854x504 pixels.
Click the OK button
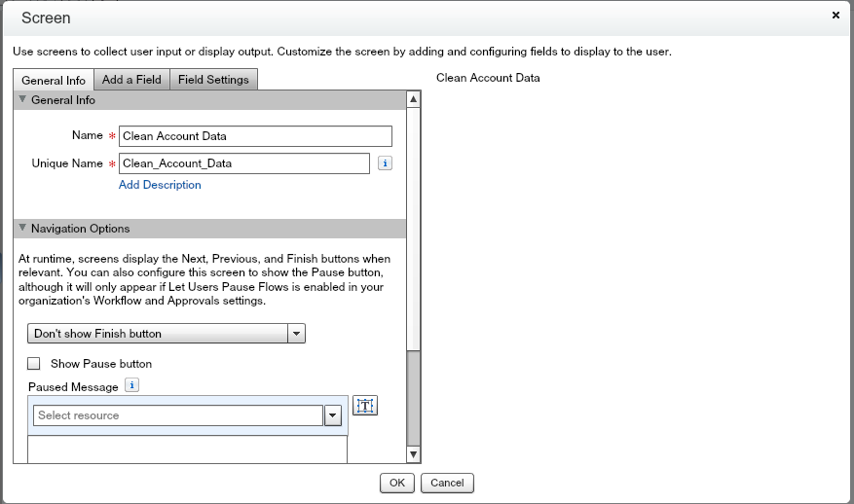pyautogui.click(x=397, y=483)
